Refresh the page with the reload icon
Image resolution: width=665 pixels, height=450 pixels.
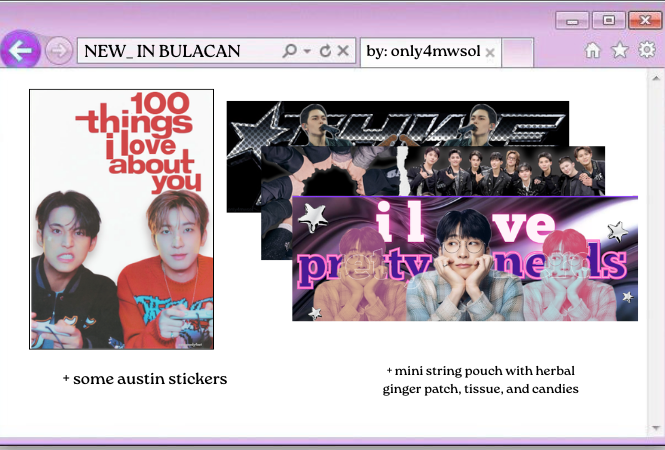pos(325,50)
